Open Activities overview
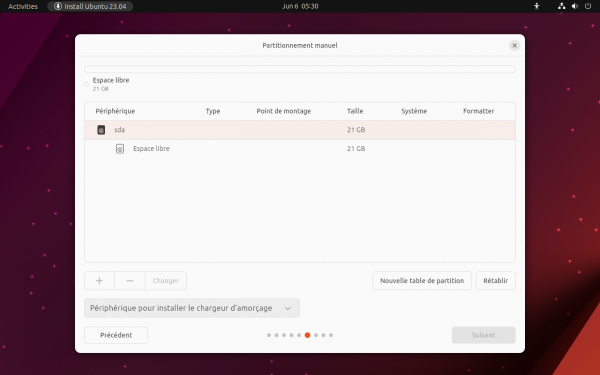This screenshot has width=600, height=375. pyautogui.click(x=23, y=6)
